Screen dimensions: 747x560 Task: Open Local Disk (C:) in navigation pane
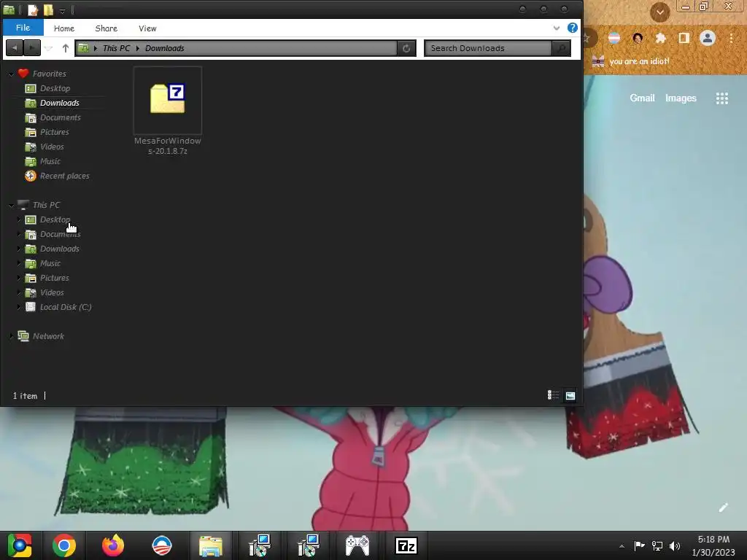pyautogui.click(x=65, y=307)
